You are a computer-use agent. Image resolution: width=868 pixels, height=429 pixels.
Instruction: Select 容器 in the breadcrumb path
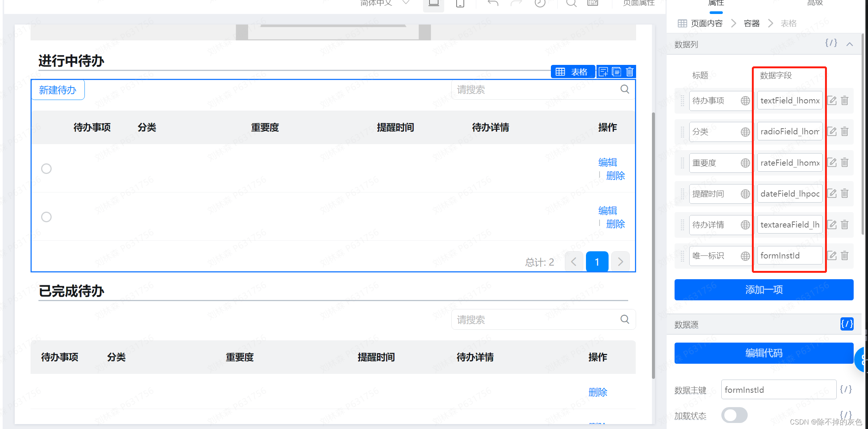(x=751, y=23)
